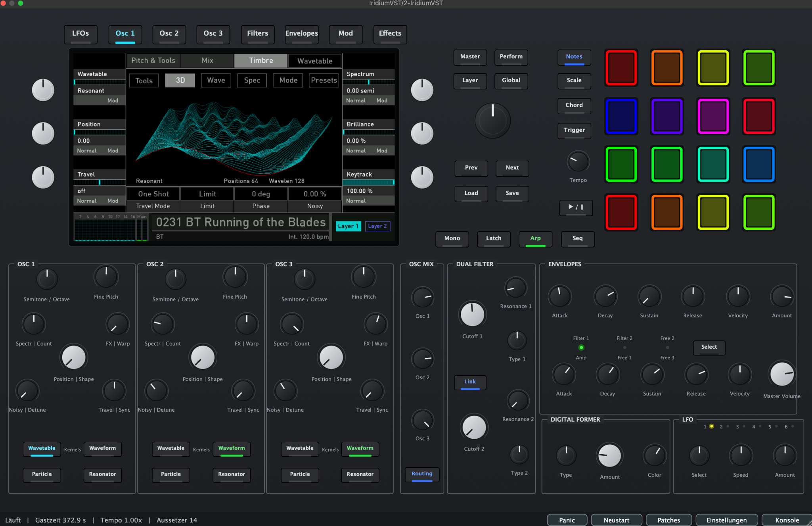Image resolution: width=812 pixels, height=526 pixels.
Task: Click OSC 3 Semitone / Octave knob
Action: pos(304,279)
